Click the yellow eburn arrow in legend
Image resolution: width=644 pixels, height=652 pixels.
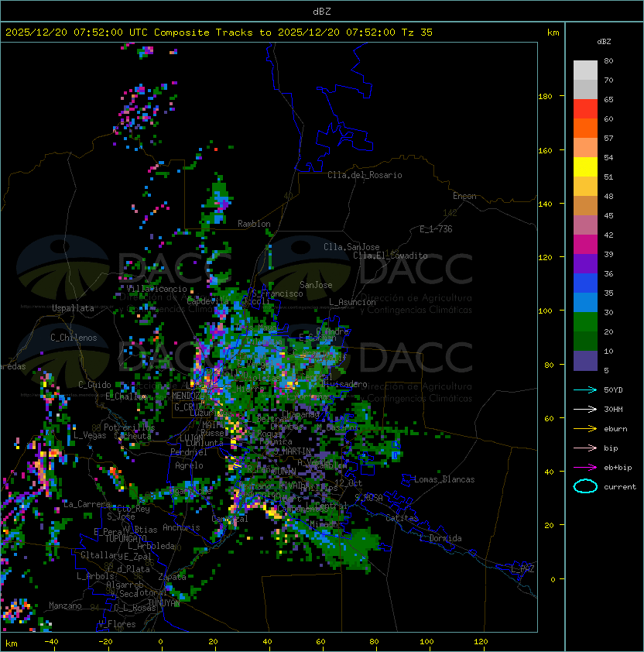tap(585, 429)
